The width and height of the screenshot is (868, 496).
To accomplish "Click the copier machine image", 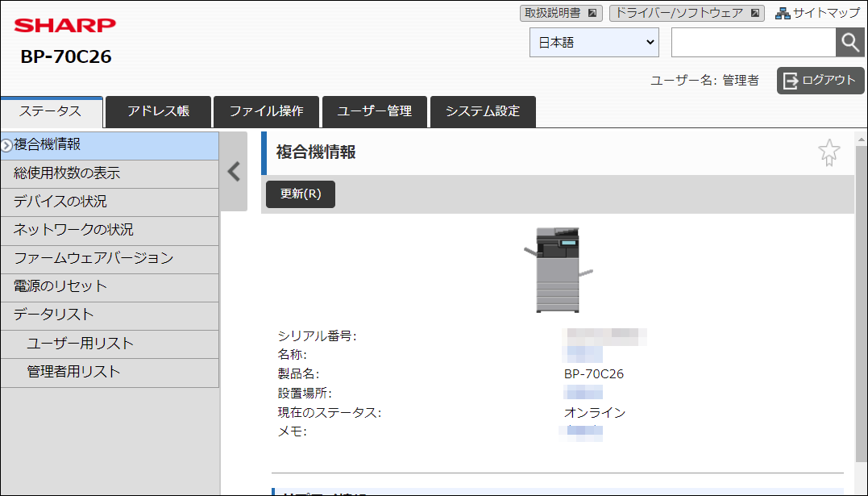I will pyautogui.click(x=558, y=269).
